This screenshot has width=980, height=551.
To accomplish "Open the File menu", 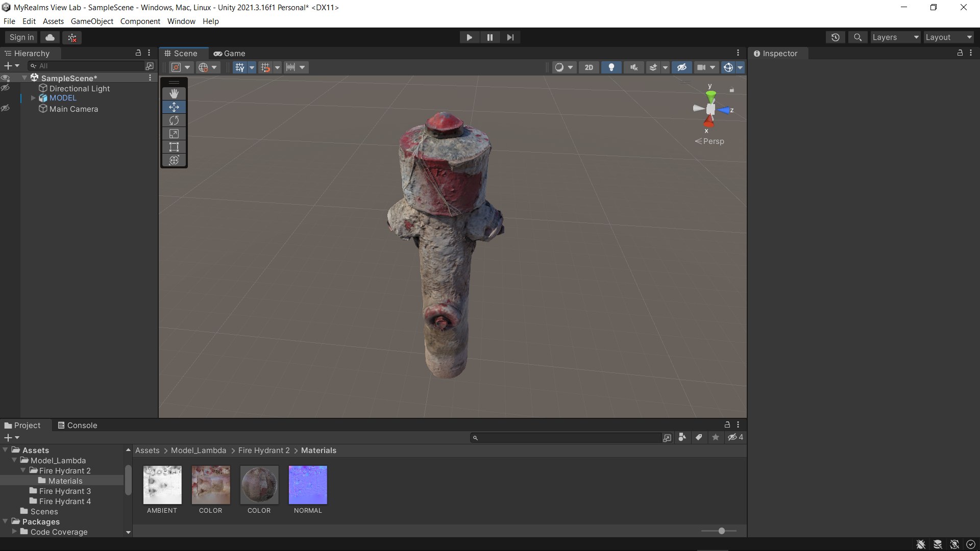I will click(9, 21).
